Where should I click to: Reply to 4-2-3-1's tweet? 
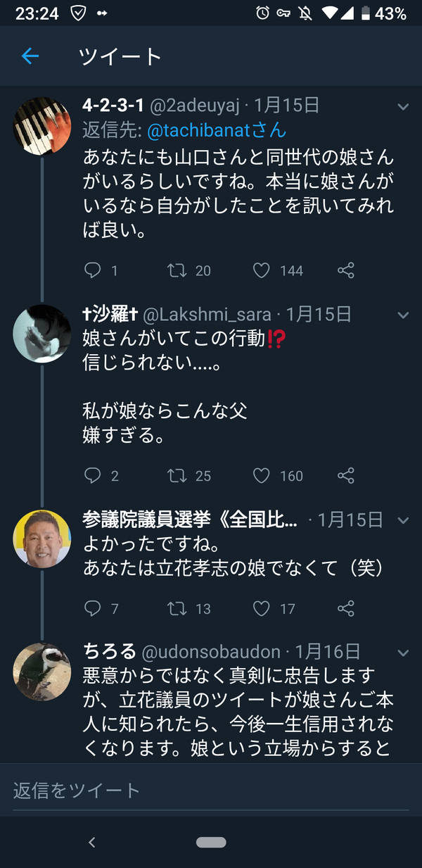pyautogui.click(x=93, y=270)
